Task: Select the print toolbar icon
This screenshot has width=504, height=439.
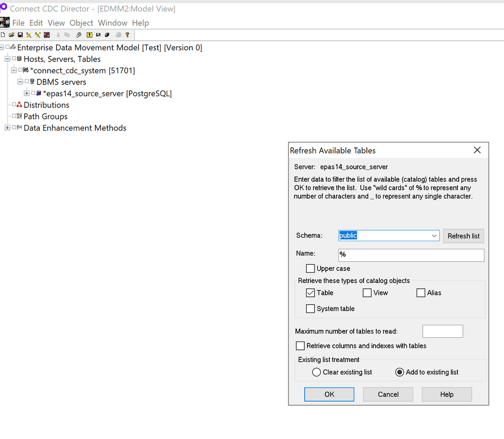Action: pyautogui.click(x=118, y=35)
